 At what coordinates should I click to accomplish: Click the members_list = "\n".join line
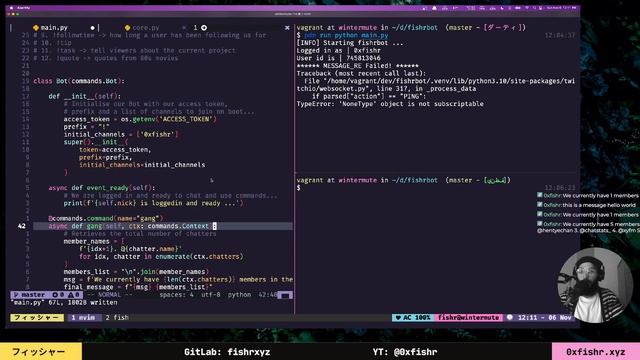[x=136, y=272]
